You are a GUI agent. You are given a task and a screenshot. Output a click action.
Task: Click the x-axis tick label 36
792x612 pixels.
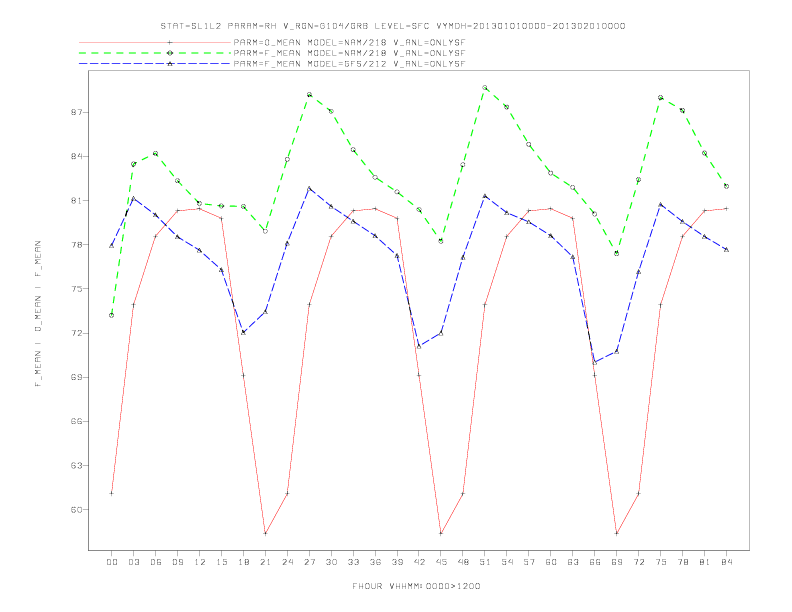pos(375,562)
